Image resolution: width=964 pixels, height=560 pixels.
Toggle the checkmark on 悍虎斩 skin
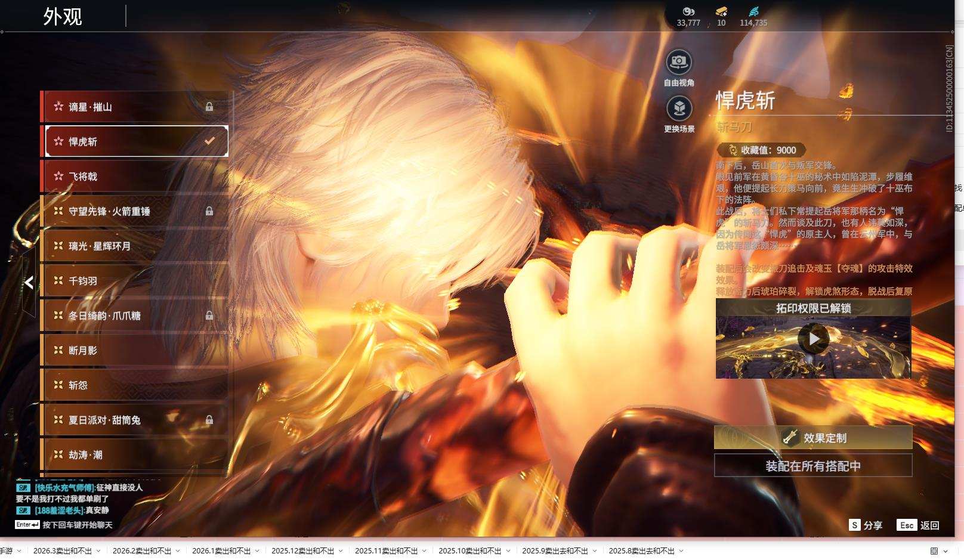209,141
